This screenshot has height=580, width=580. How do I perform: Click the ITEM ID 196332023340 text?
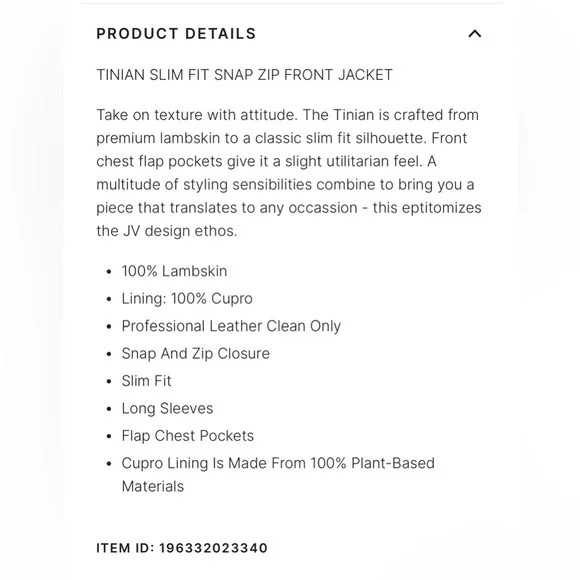182,548
